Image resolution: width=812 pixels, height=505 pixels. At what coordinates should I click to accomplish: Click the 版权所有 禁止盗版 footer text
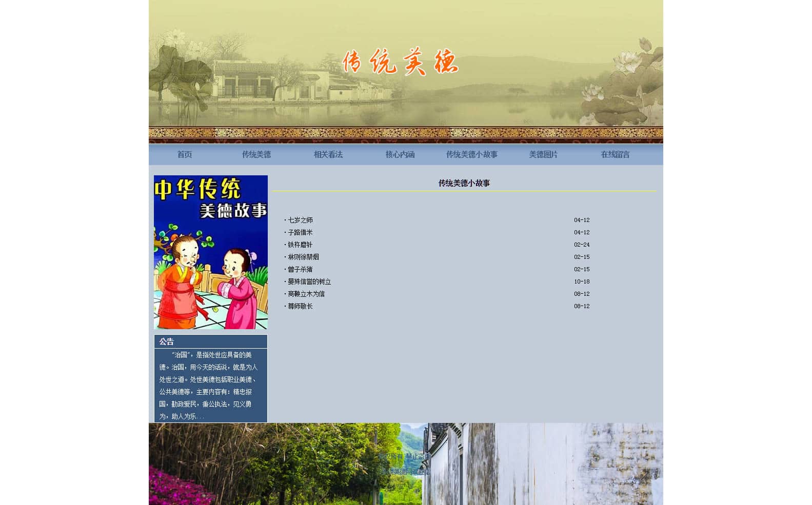pos(404,456)
